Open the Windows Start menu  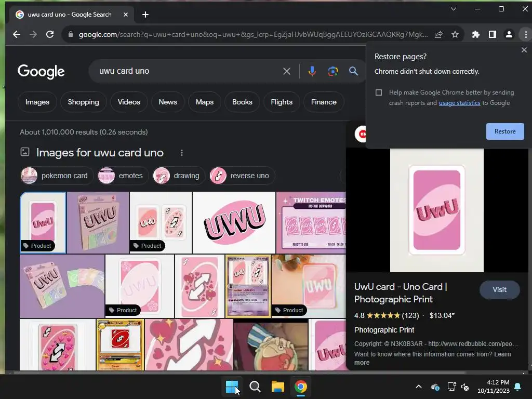(x=232, y=387)
